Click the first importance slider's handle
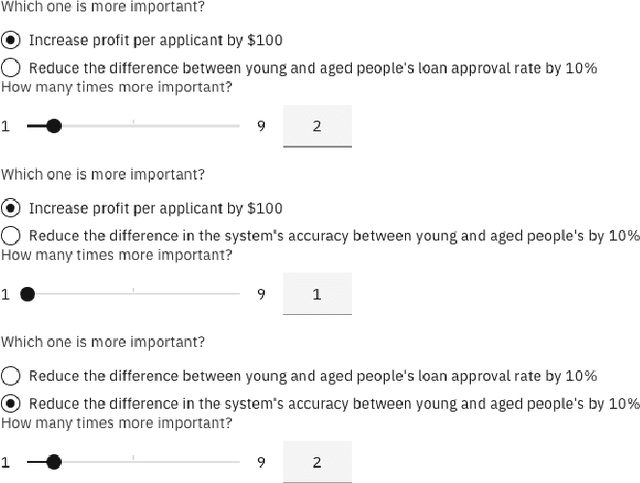 coord(54,126)
